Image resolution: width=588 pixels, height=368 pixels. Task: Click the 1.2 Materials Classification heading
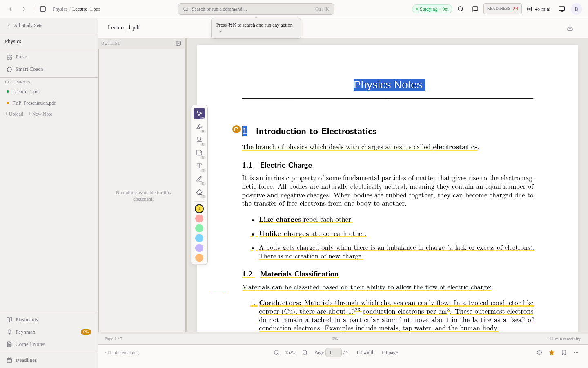click(x=290, y=274)
